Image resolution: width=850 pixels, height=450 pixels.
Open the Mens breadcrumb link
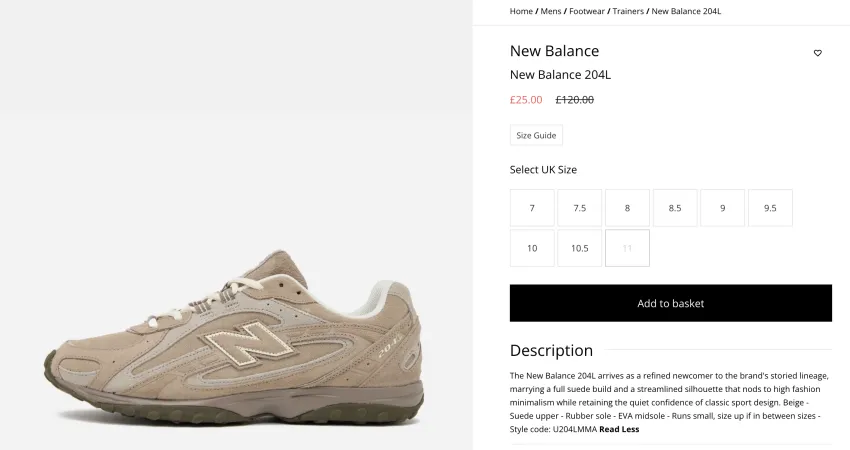pos(551,11)
